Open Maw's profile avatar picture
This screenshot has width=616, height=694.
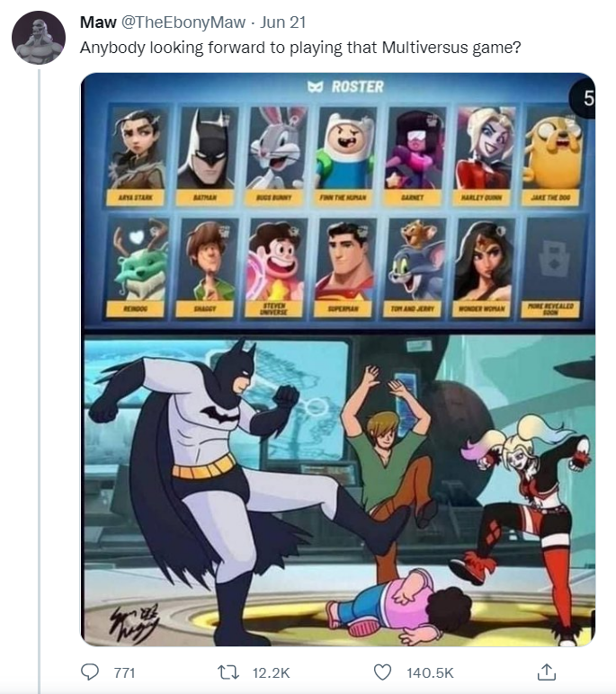pos(39,38)
